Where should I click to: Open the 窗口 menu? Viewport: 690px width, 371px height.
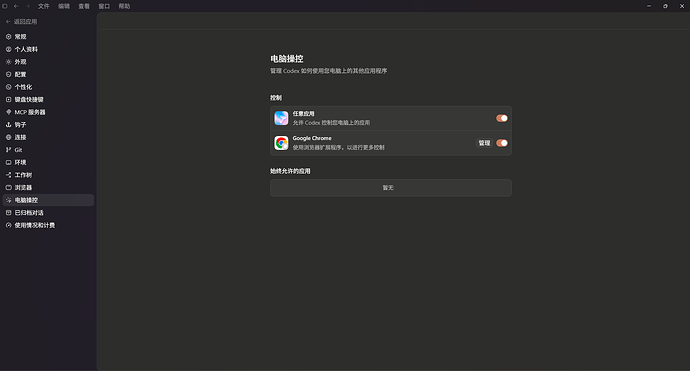[104, 6]
